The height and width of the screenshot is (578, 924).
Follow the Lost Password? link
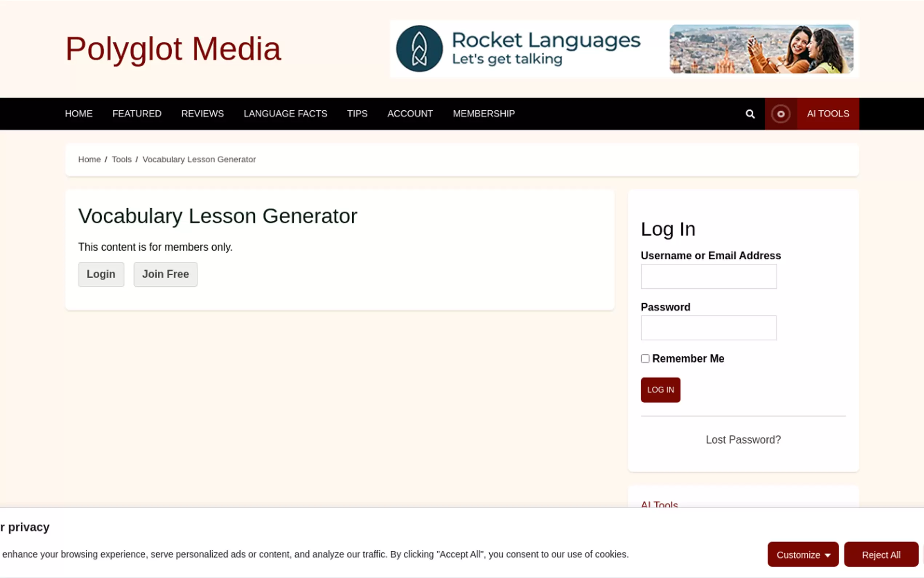pos(743,440)
